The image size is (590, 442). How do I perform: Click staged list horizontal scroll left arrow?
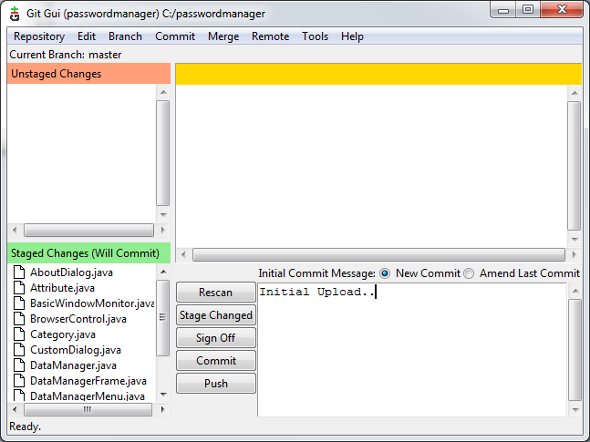[15, 409]
